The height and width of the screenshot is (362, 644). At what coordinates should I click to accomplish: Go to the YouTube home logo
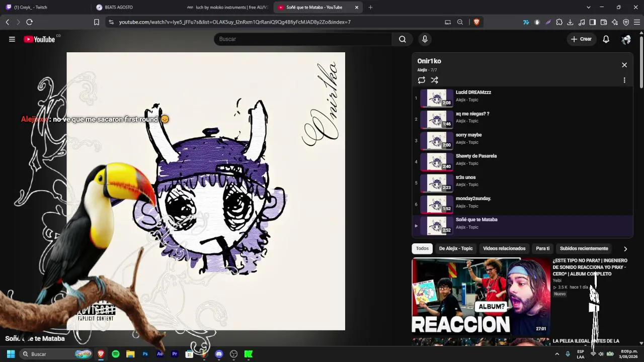pyautogui.click(x=39, y=39)
